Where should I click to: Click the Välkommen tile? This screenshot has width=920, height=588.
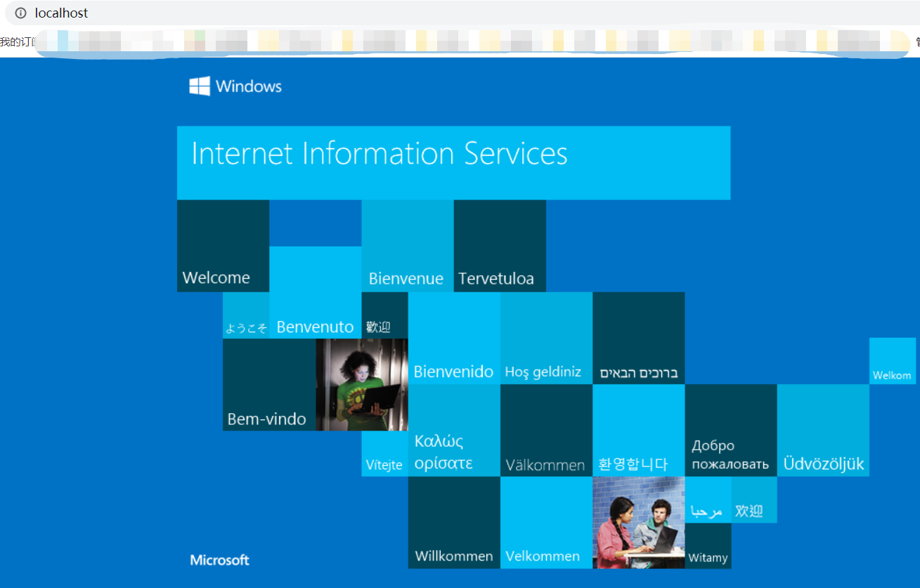546,431
